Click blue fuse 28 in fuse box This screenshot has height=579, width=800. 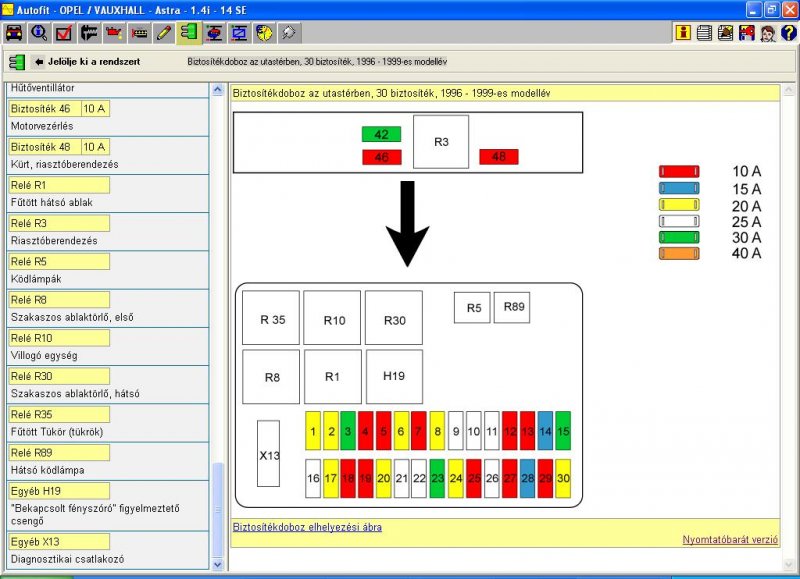pyautogui.click(x=528, y=479)
